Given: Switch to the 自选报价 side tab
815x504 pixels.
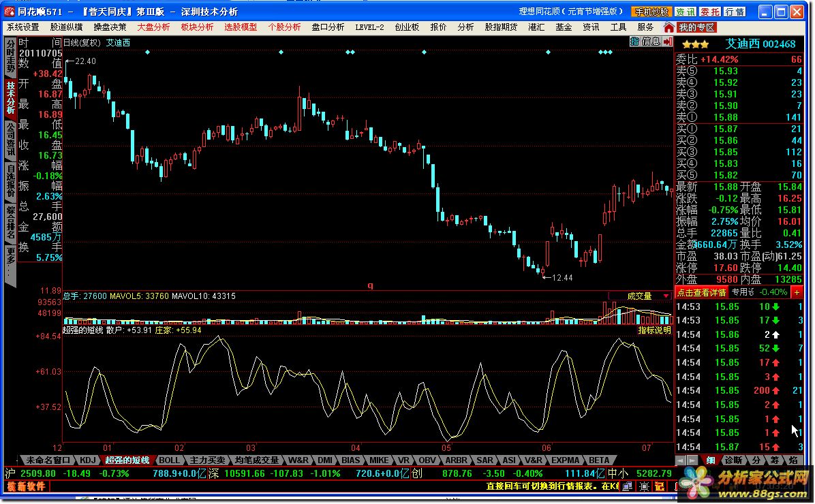Looking at the screenshot, I should point(10,180).
